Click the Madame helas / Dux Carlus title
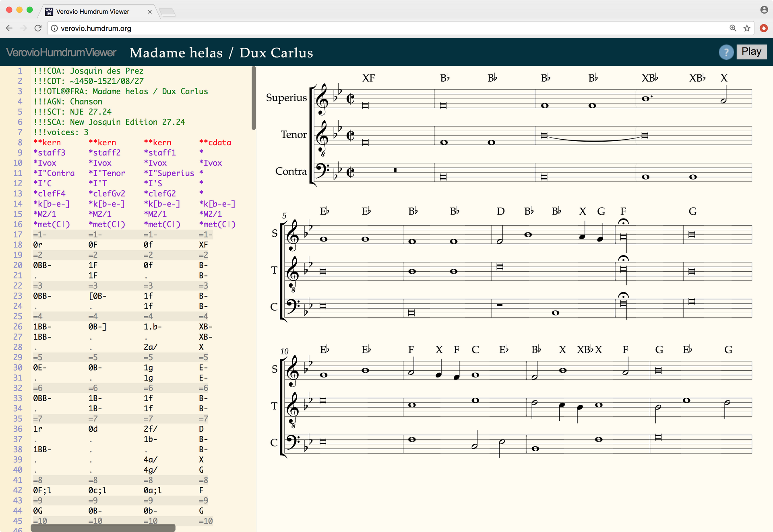The width and height of the screenshot is (773, 532). (x=221, y=53)
